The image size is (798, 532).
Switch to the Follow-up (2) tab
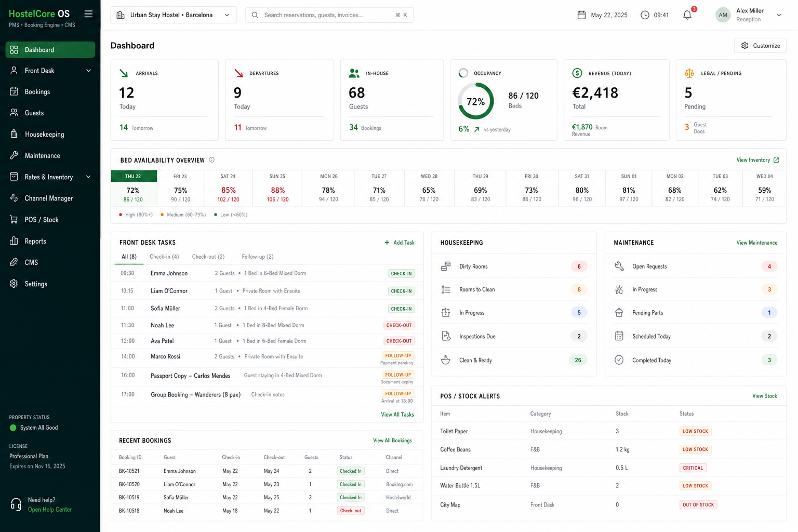click(258, 257)
